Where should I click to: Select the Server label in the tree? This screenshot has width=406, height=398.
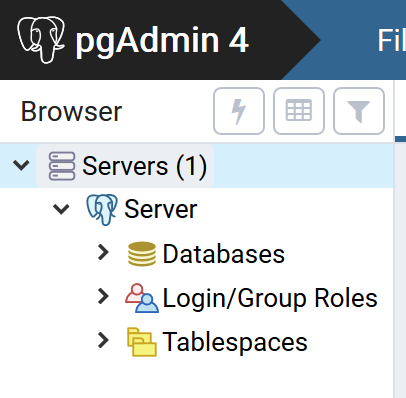[x=161, y=209]
